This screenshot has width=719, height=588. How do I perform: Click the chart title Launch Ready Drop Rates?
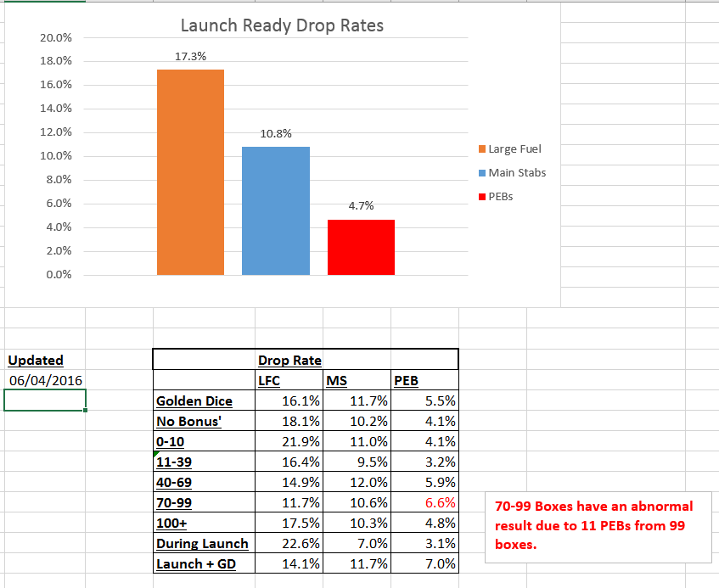(283, 25)
